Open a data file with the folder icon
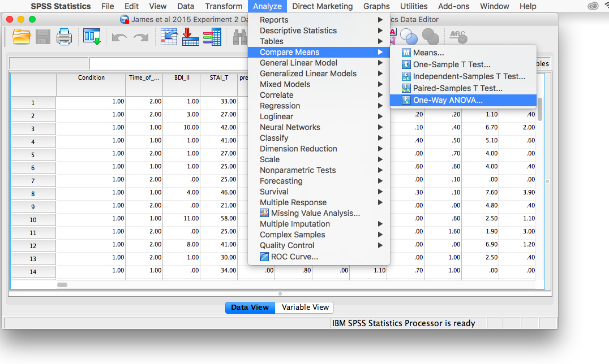 pyautogui.click(x=22, y=37)
